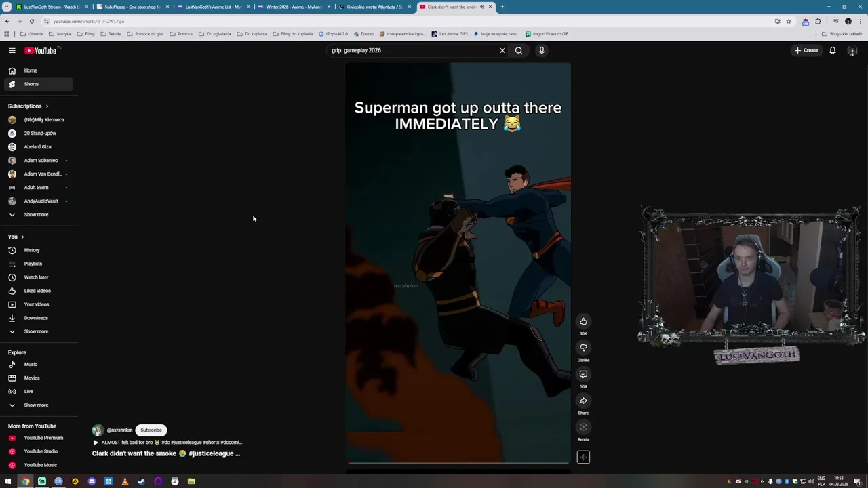Open Movies in Explore
Viewport: 868px width, 488px height.
coord(37,378)
